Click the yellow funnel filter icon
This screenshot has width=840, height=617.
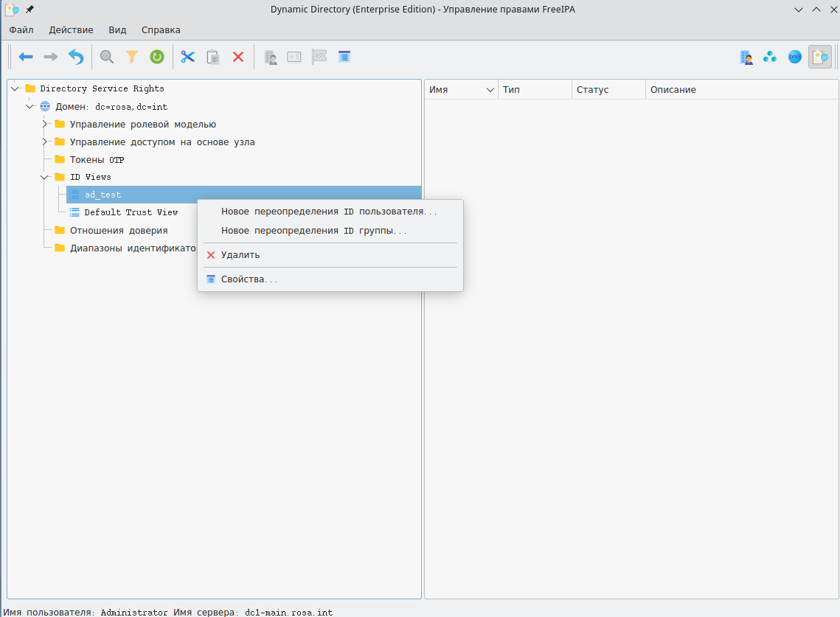[132, 57]
